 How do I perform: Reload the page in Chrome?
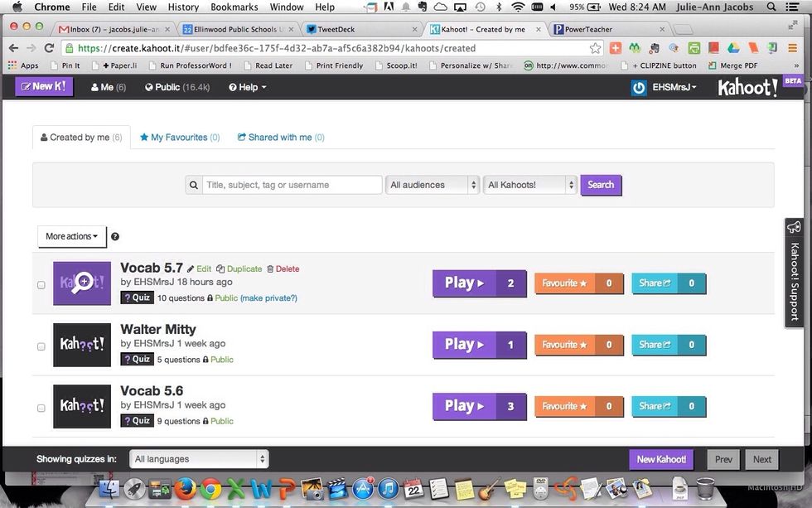pyautogui.click(x=49, y=48)
